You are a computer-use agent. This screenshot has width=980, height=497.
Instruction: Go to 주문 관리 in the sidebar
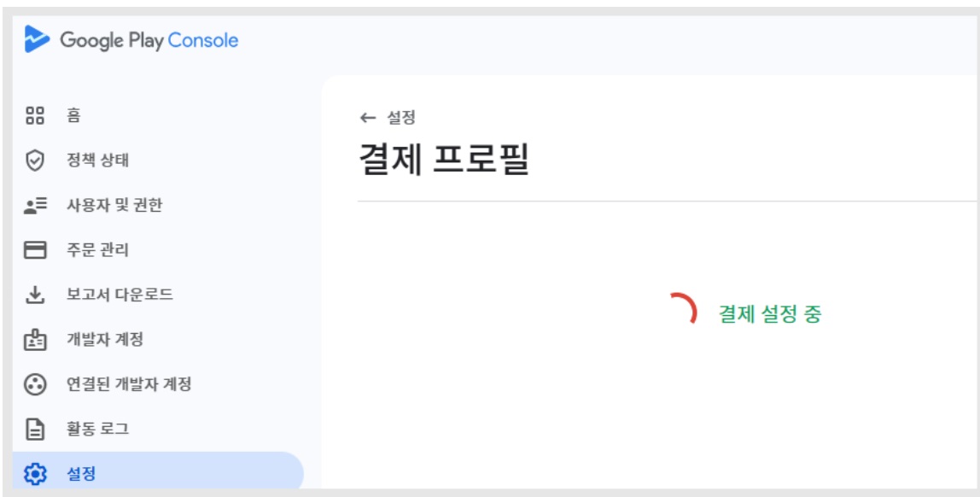[157, 250]
